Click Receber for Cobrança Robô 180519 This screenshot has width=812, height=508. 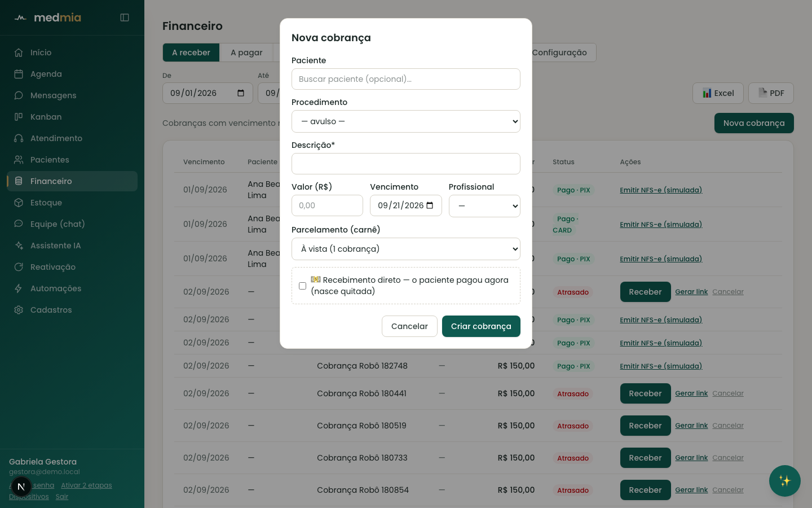point(645,426)
